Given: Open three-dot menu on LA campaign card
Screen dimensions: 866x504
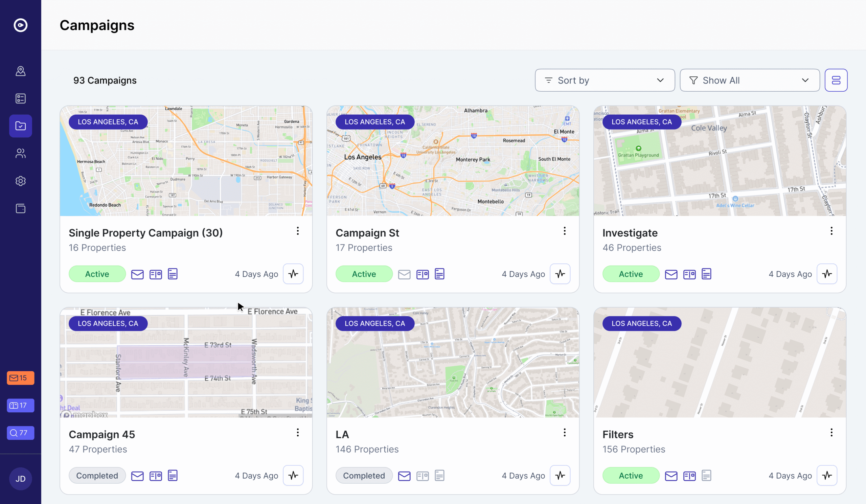Looking at the screenshot, I should coord(564,432).
